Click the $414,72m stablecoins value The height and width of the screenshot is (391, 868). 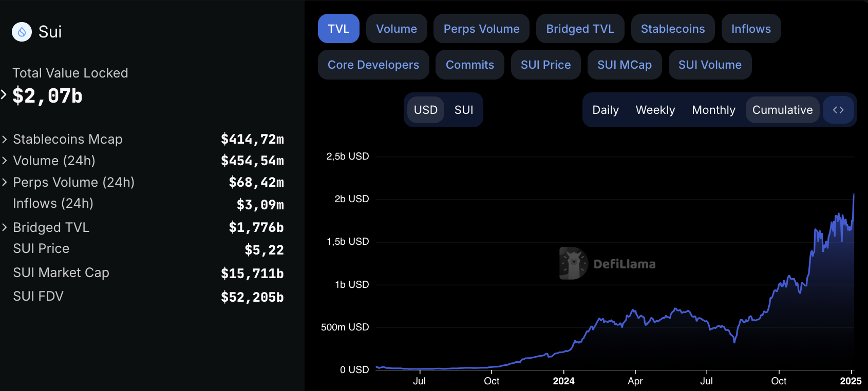click(x=252, y=139)
